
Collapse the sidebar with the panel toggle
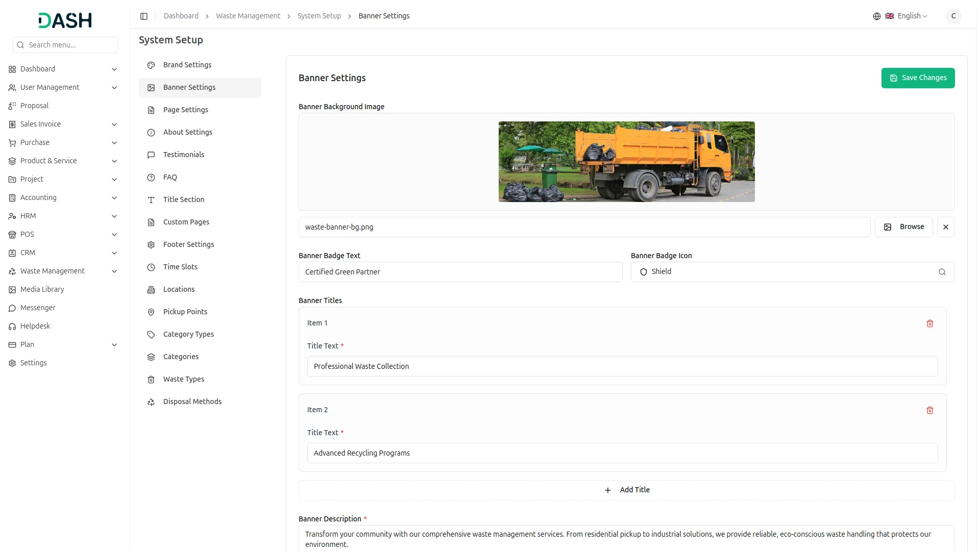pyautogui.click(x=144, y=16)
